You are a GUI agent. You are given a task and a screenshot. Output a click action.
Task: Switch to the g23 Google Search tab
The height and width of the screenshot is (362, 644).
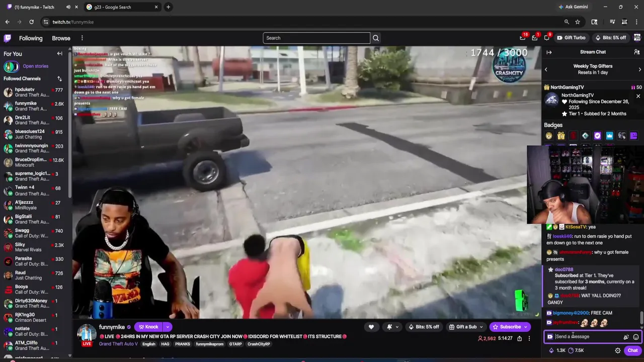coord(122,7)
